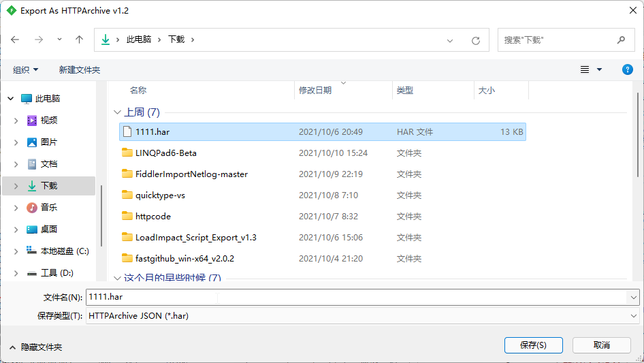Screen dimensions: 644x363
Task: Select the quicktype-vs folder icon
Action: click(x=127, y=195)
